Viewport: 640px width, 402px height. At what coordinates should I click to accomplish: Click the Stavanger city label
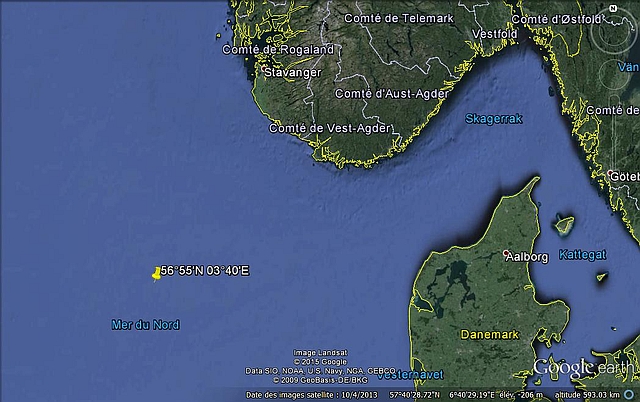click(293, 73)
